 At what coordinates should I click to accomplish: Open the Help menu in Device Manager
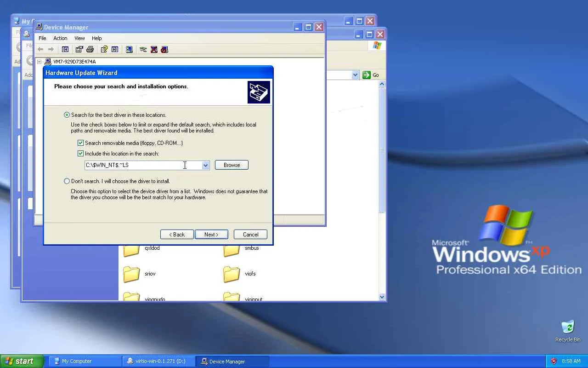click(x=96, y=38)
